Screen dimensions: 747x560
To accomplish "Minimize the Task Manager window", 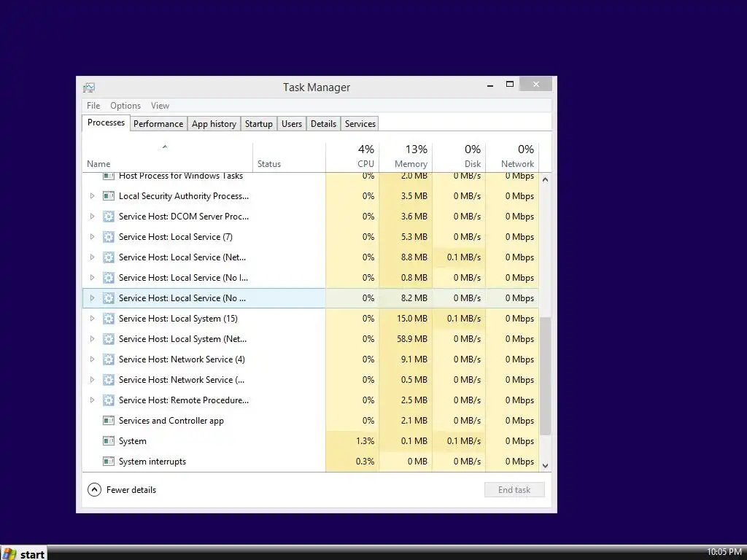I will coord(490,85).
